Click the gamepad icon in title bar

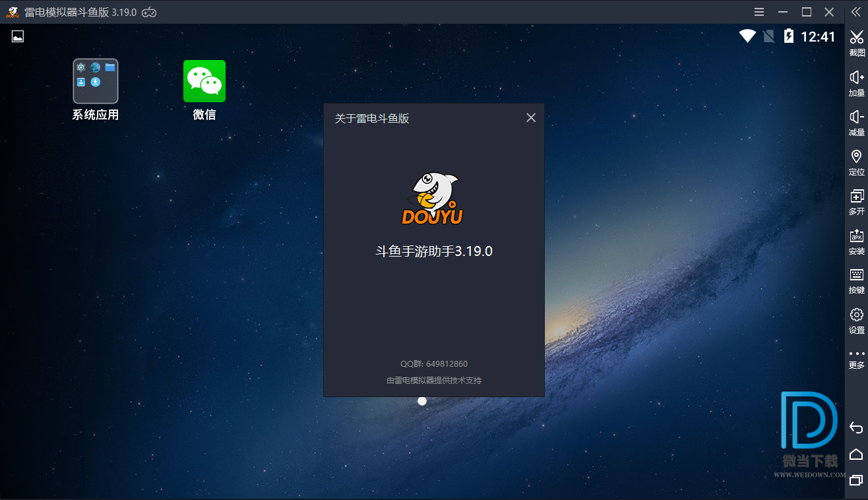click(150, 12)
